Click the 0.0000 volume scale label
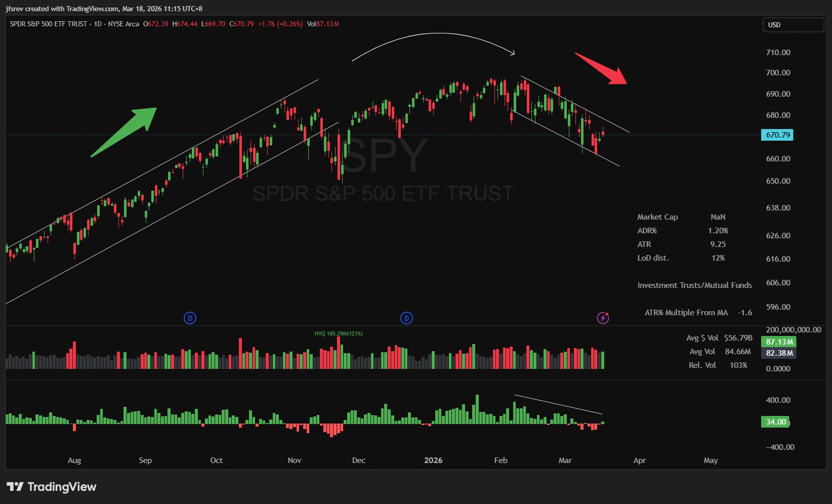832x504 pixels. [x=778, y=369]
